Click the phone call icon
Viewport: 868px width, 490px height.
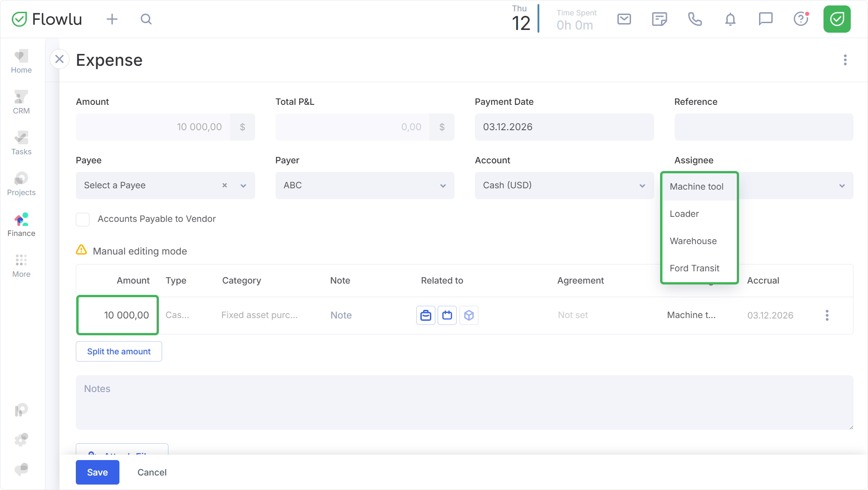(695, 19)
